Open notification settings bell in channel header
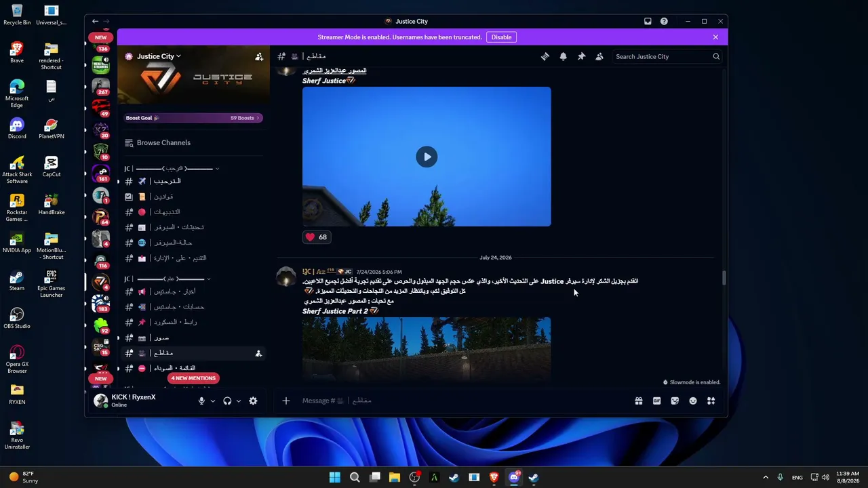Image resolution: width=868 pixels, height=488 pixels. (563, 57)
